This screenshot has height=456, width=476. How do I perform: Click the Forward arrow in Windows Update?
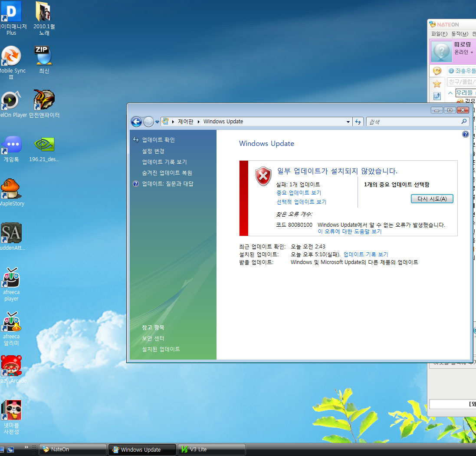[x=148, y=122]
